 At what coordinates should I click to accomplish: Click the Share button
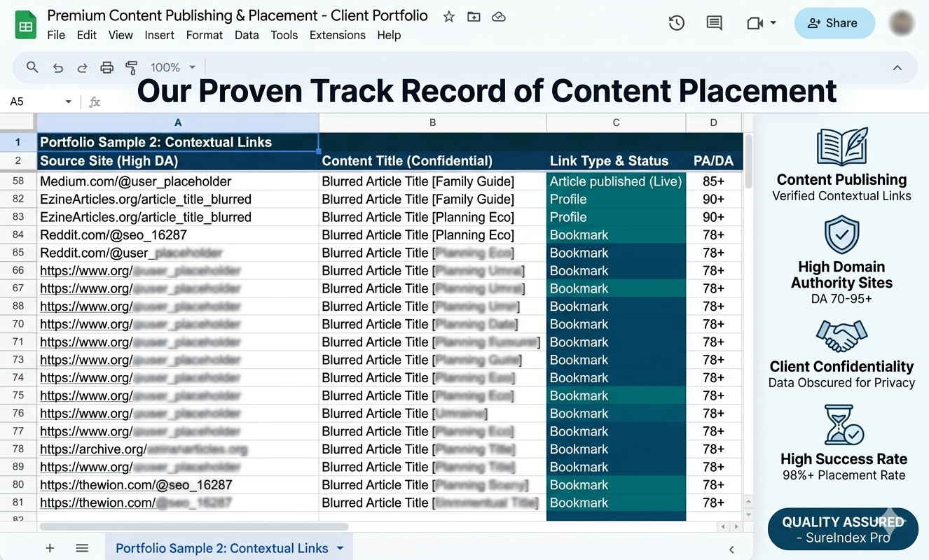834,22
